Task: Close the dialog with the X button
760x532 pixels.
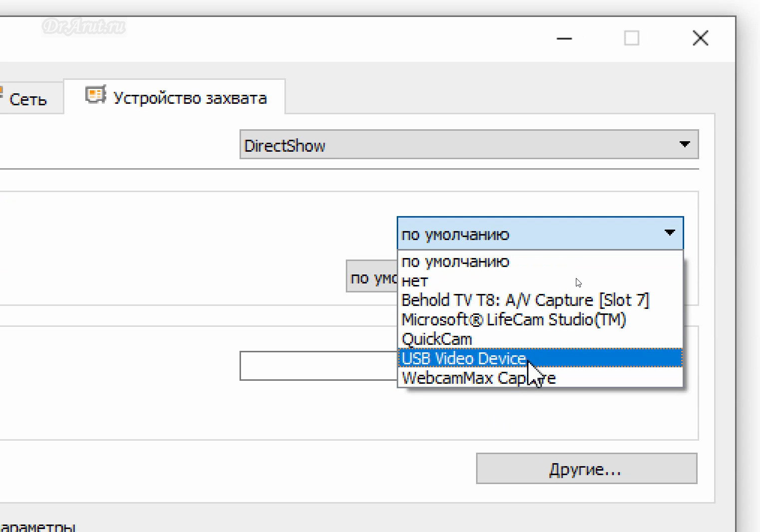Action: (x=700, y=38)
